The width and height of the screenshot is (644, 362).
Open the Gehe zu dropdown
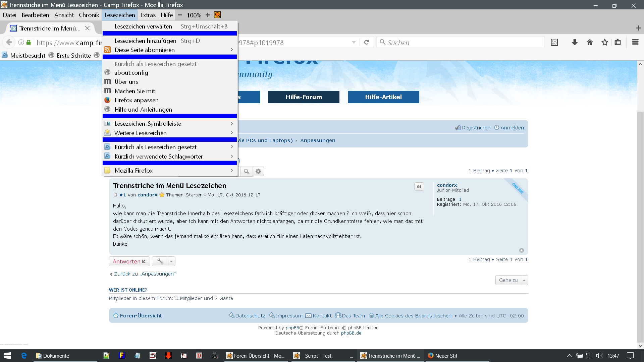click(511, 280)
